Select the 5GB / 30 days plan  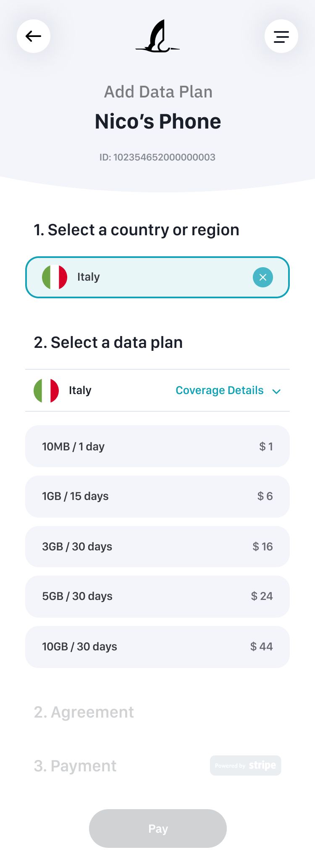click(x=157, y=596)
